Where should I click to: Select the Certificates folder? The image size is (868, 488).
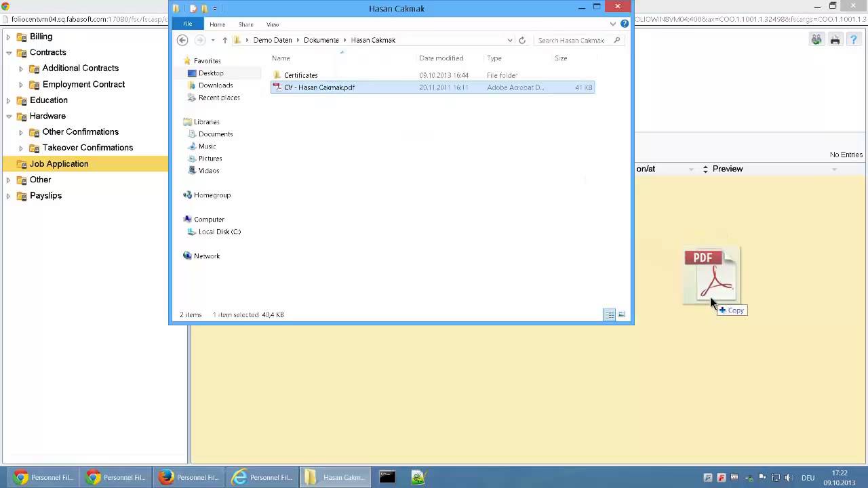301,75
